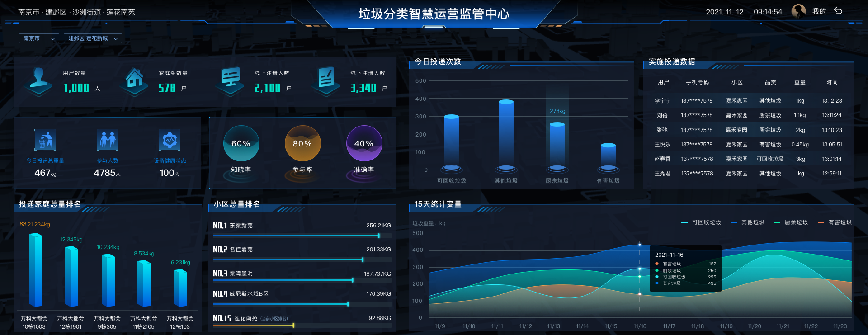Screen dimensions: 868x335
Task: Click the online registration monitor icon
Action: 231,80
